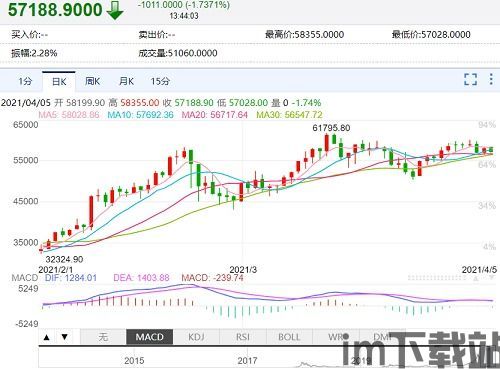Click the DIF: 1284.01 MACD value
Image resolution: width=500 pixels, height=369 pixels.
click(71, 278)
